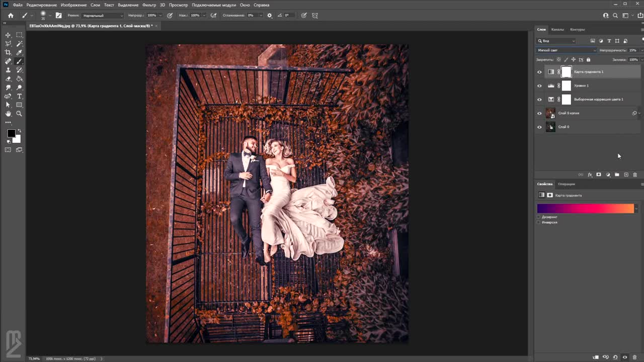644x362 pixels.
Task: Switch to the Каналы tab
Action: point(557,30)
